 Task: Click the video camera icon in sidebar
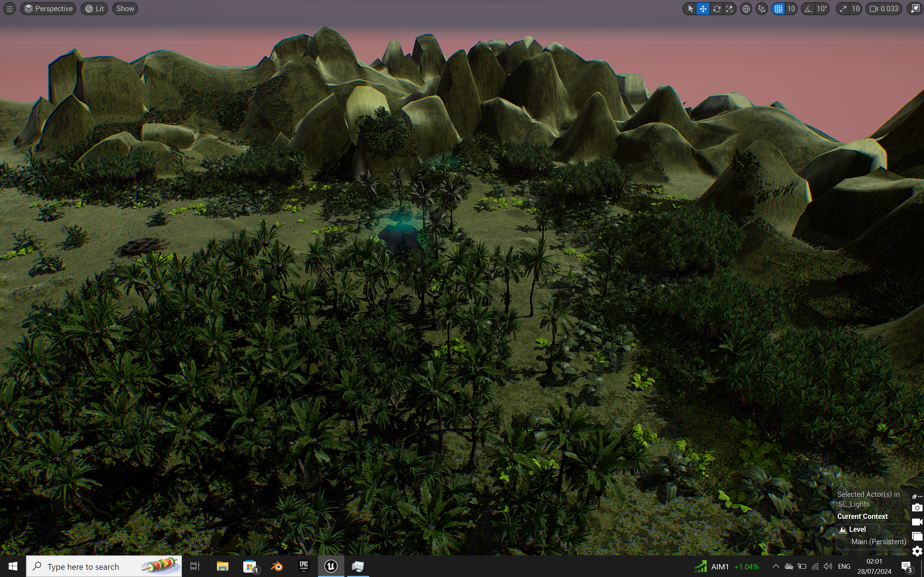point(917,522)
